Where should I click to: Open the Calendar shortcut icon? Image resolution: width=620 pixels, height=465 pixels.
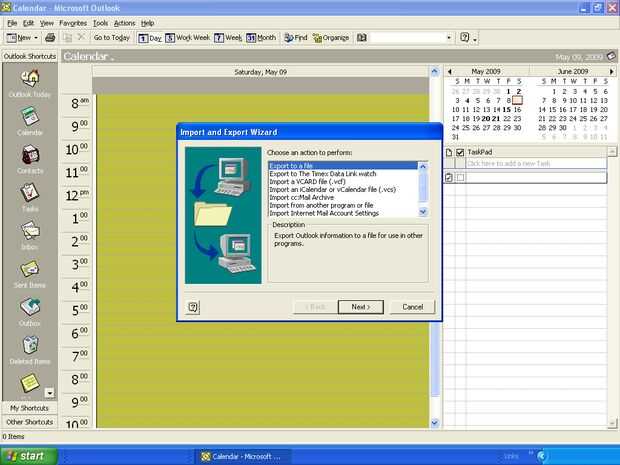pos(30,116)
